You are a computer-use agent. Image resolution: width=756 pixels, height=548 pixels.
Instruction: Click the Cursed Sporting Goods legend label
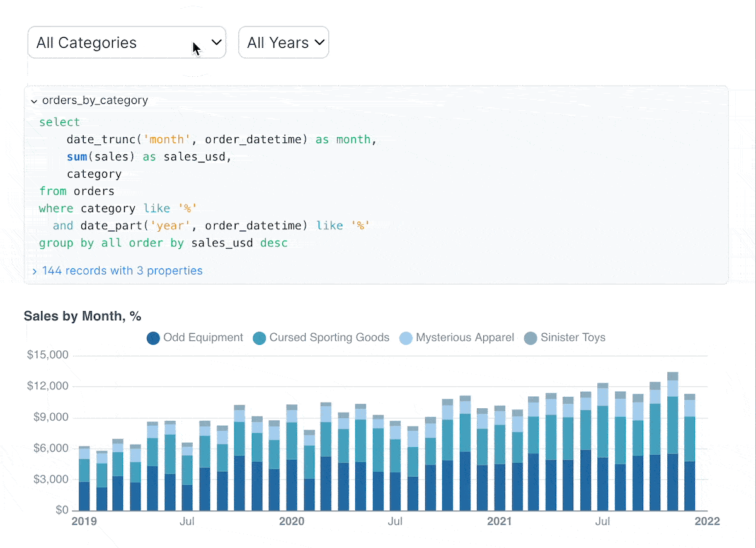coord(329,338)
